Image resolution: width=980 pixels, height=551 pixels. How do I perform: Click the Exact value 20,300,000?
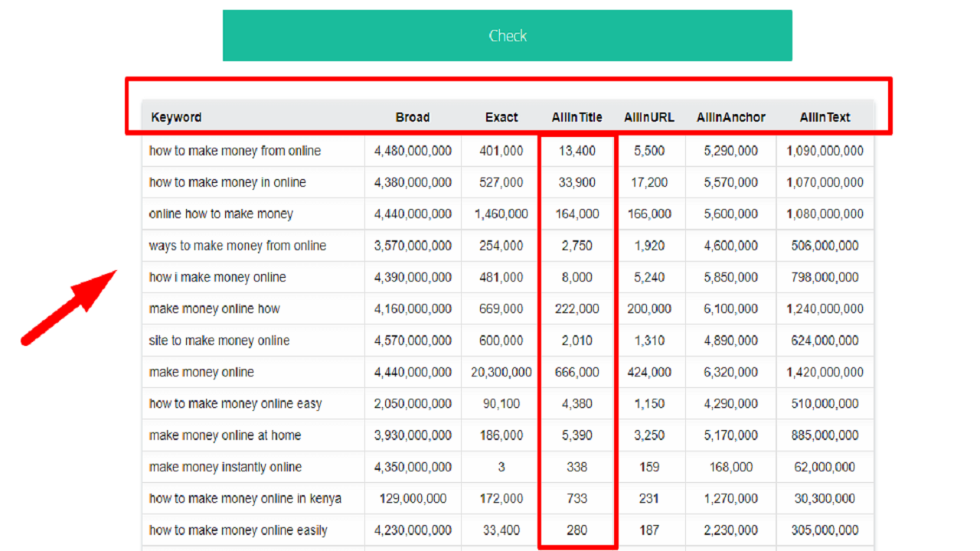[x=501, y=372]
